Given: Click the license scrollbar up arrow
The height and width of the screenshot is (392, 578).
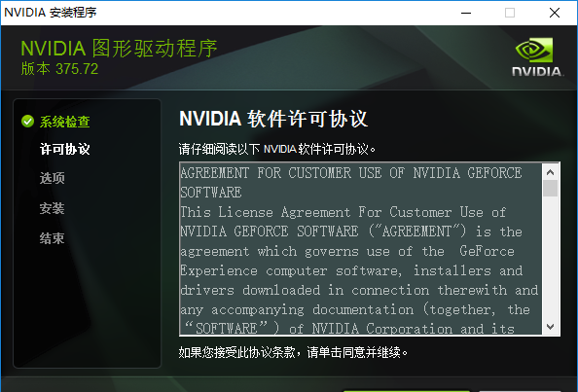Looking at the screenshot, I should 551,172.
